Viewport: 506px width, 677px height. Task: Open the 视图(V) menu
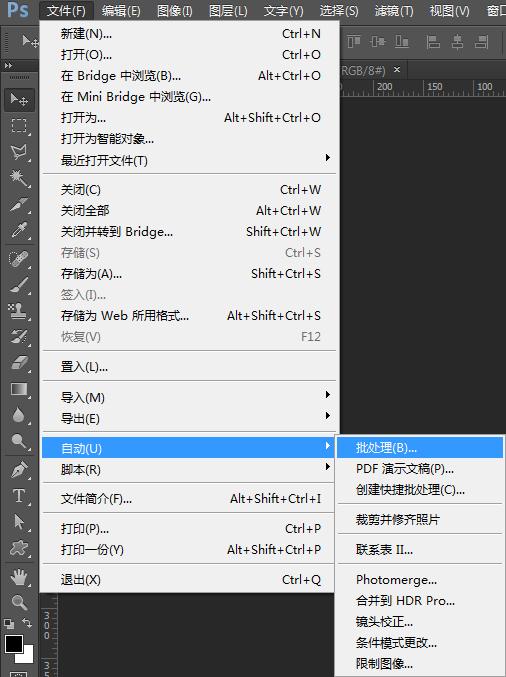point(449,10)
